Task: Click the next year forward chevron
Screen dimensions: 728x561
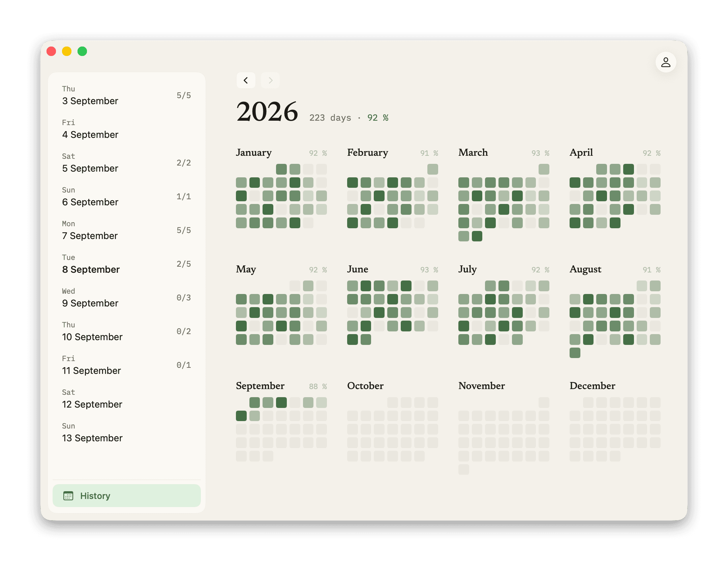Action: coord(270,80)
